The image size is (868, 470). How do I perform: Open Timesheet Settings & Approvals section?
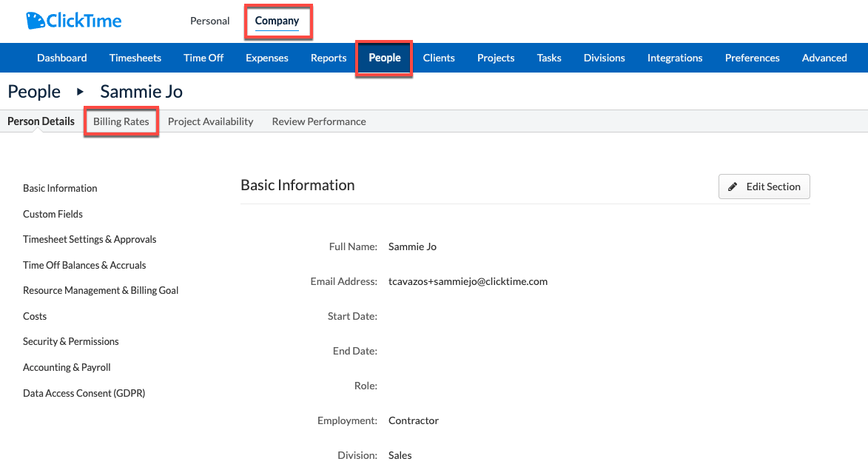pos(90,239)
